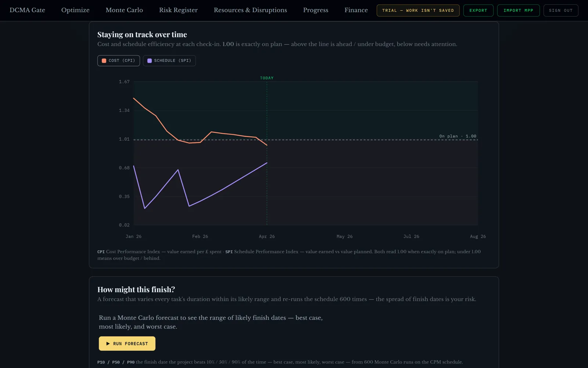Open the Risk Register tab
This screenshot has height=368, width=588.
tap(178, 10)
